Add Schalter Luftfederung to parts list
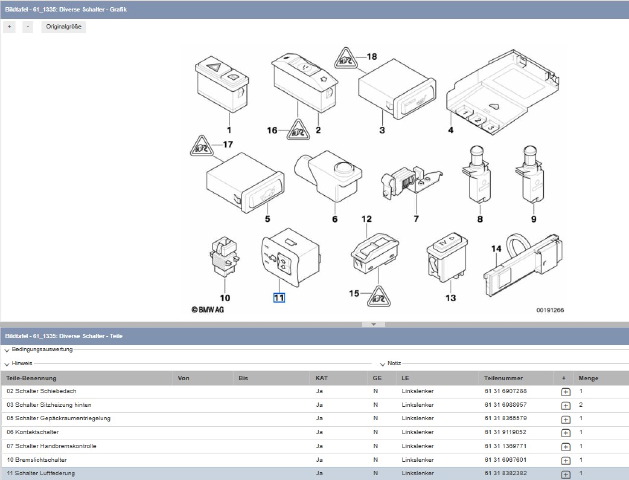 pyautogui.click(x=565, y=474)
